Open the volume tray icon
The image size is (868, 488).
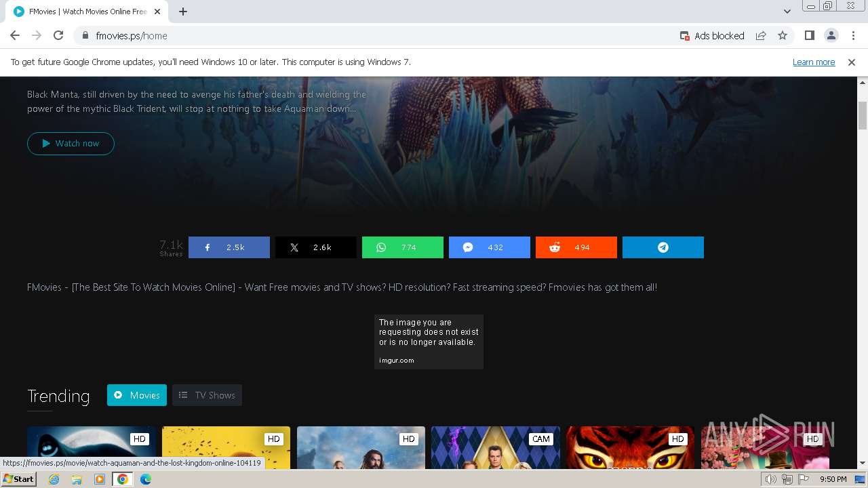click(771, 479)
